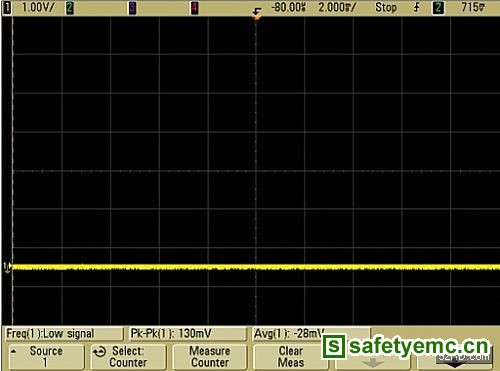Click the Clear Meas softkey
Screen dimensions: 500x371
tap(291, 357)
